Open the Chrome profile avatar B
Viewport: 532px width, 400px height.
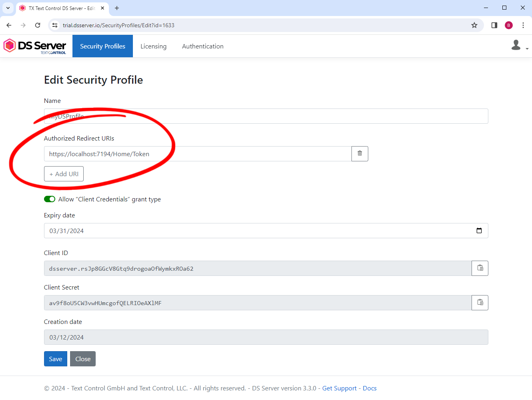click(509, 25)
